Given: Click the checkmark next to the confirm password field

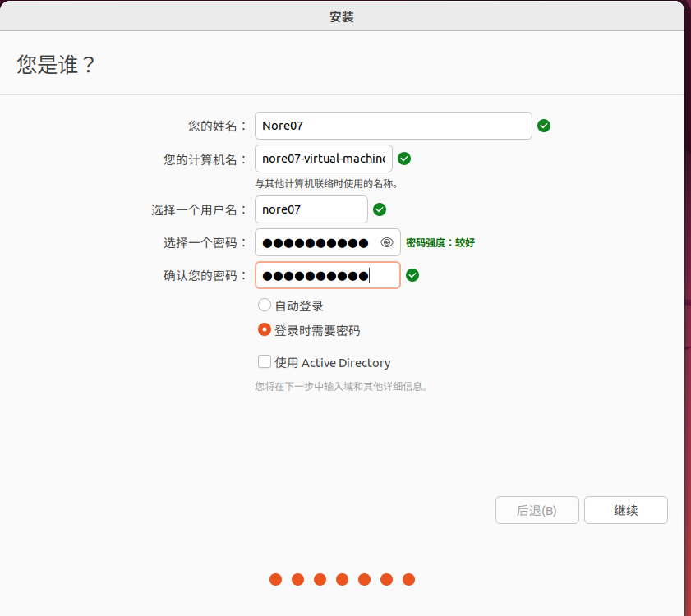Looking at the screenshot, I should pos(412,275).
